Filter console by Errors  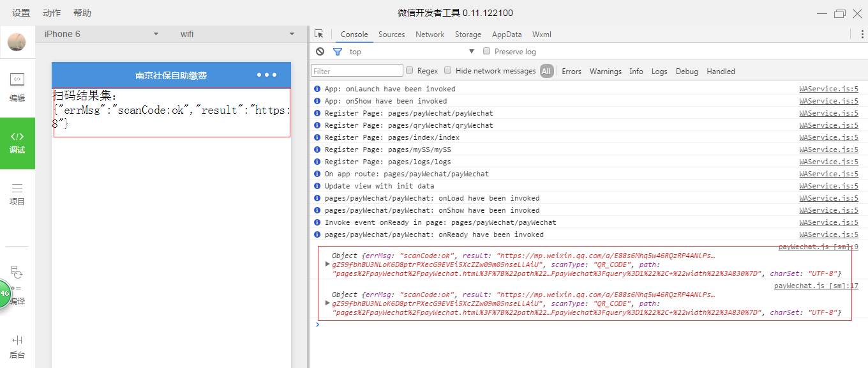[571, 72]
